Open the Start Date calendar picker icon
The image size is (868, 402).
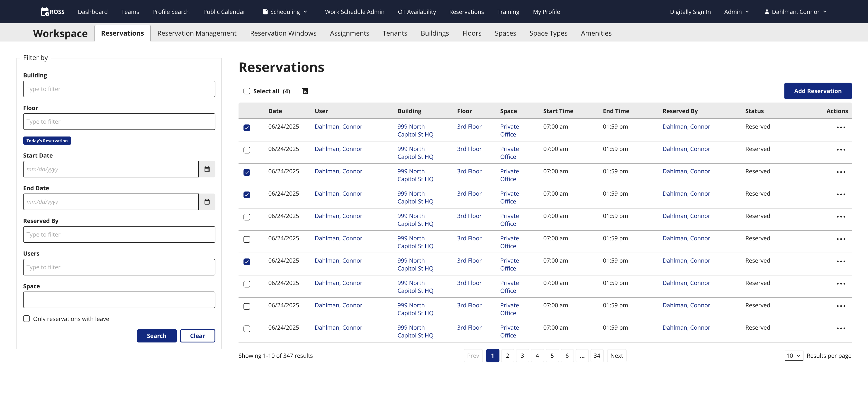pos(207,169)
